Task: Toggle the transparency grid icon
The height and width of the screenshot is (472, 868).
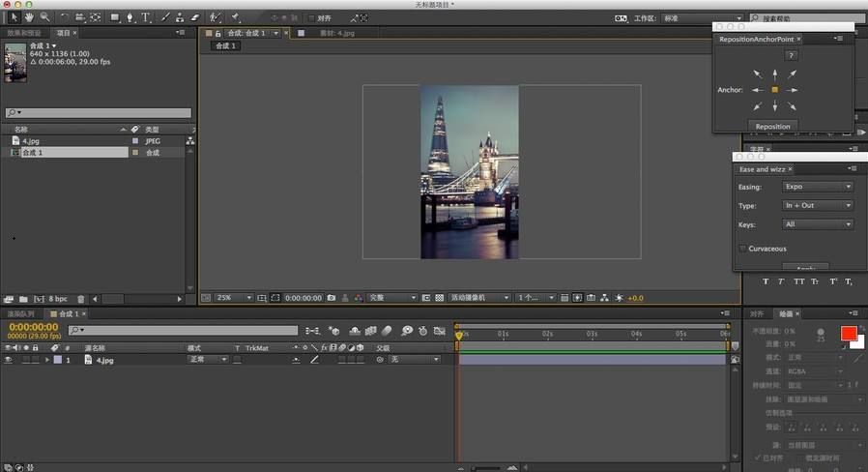Action: pos(440,298)
